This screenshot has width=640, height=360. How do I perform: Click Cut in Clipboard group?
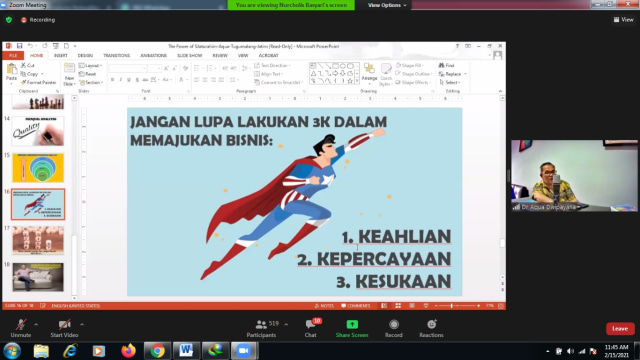coord(28,65)
